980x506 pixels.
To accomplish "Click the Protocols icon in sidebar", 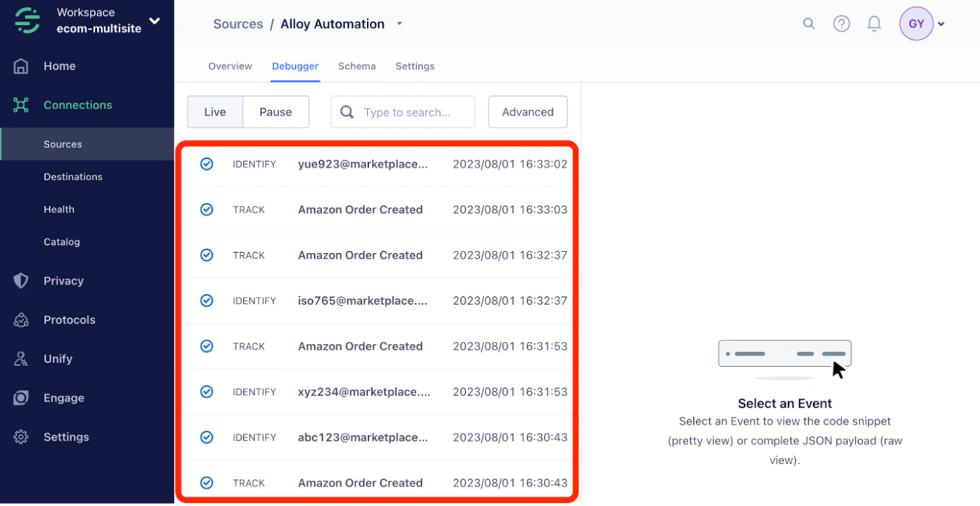I will pos(21,320).
